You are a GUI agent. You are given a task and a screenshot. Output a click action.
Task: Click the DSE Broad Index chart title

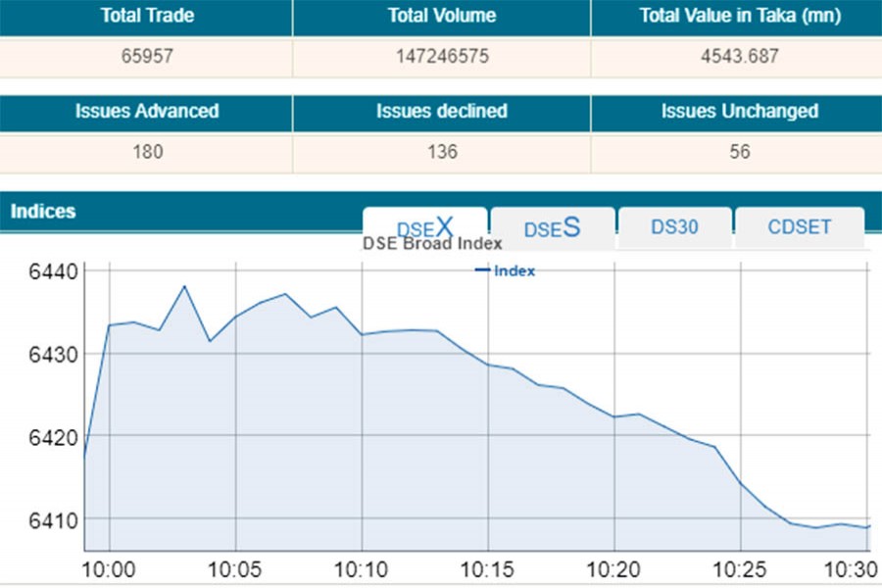pyautogui.click(x=432, y=244)
